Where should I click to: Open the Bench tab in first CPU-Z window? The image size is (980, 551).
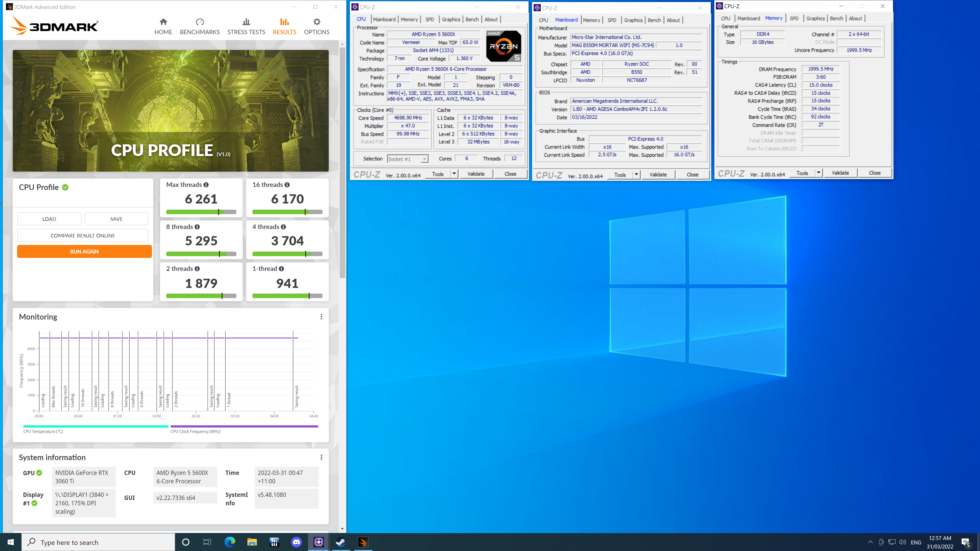click(472, 19)
